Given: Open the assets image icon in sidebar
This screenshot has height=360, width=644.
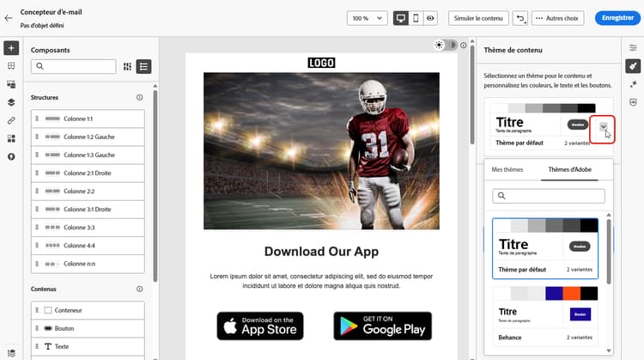Looking at the screenshot, I should click(x=11, y=84).
